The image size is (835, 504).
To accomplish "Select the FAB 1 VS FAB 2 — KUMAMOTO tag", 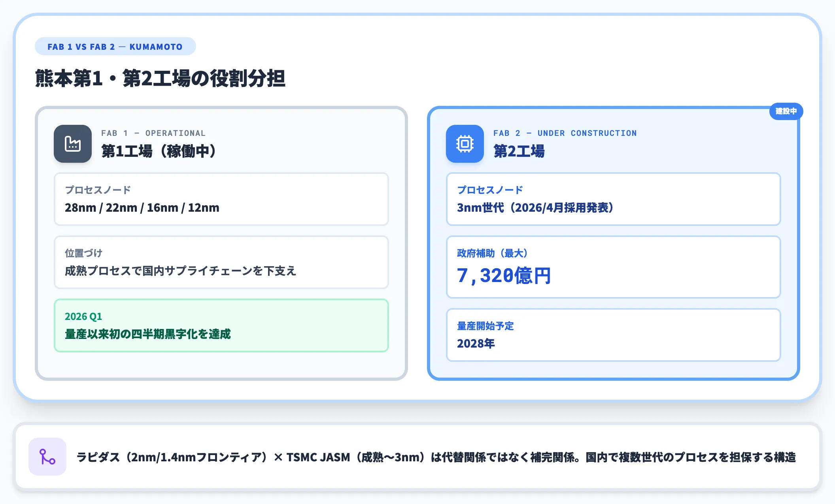I will [x=115, y=47].
